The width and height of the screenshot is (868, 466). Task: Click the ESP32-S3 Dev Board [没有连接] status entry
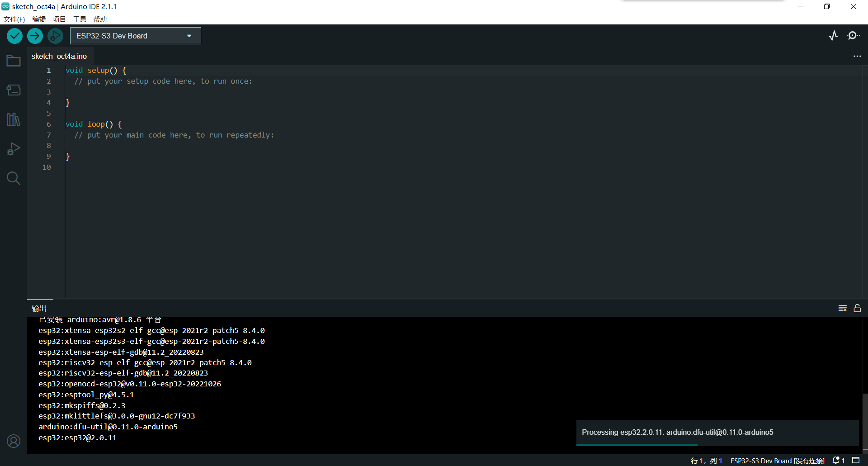coord(778,461)
